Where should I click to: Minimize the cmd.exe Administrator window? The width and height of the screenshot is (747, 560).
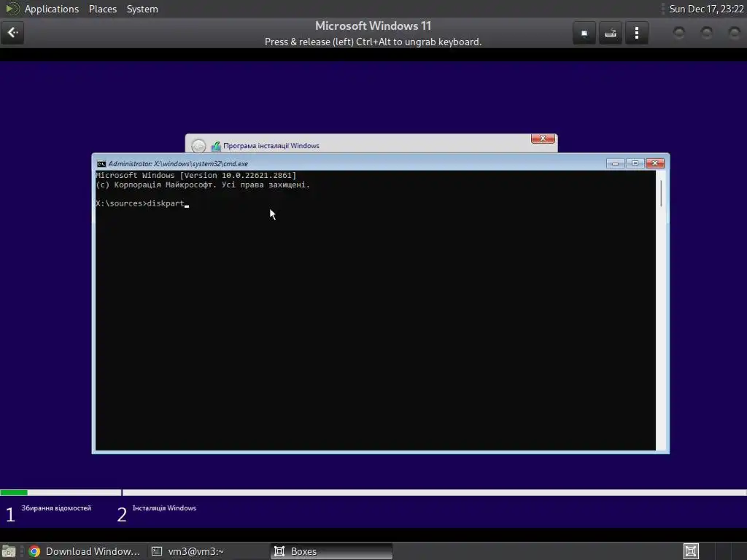click(615, 163)
